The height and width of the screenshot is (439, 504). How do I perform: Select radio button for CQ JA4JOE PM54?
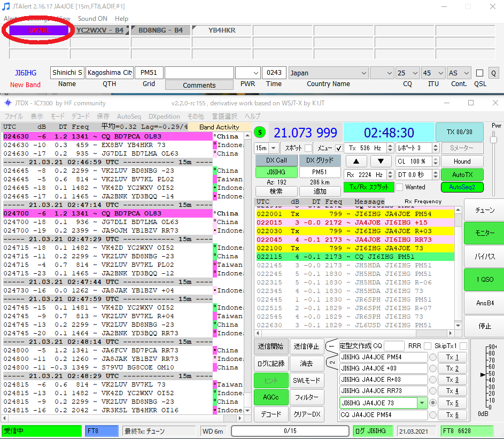(x=432, y=415)
